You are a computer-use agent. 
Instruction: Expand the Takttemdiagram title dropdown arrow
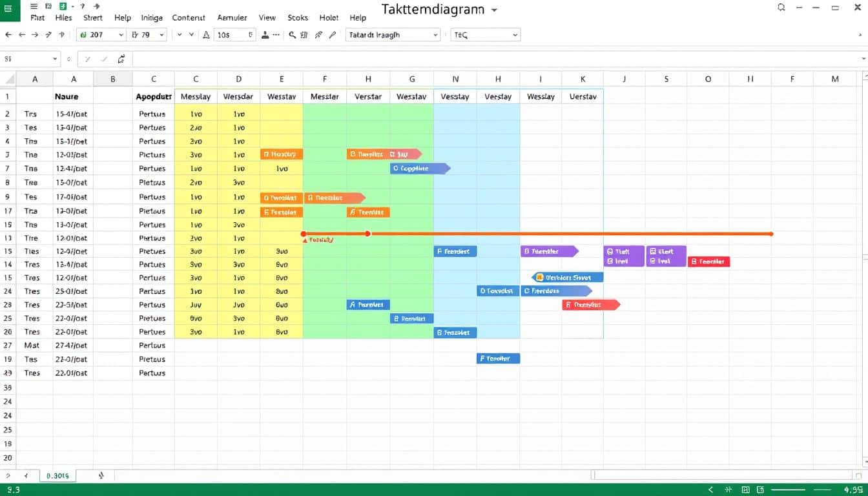pos(495,10)
